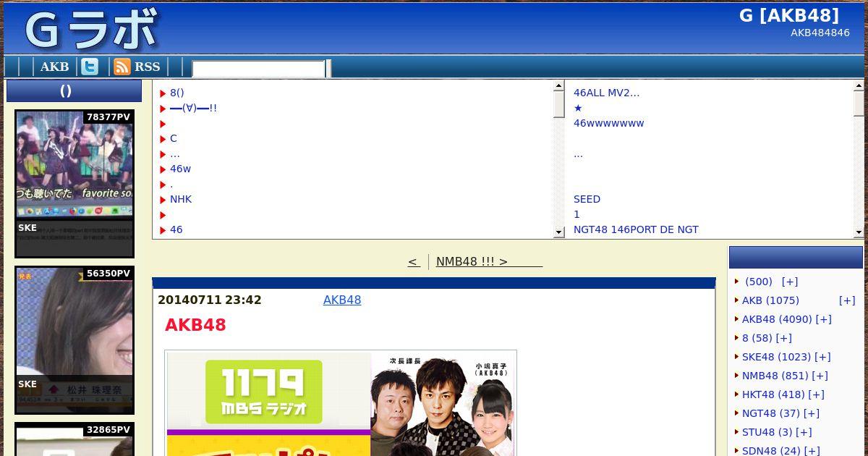Click up arrow of right headline scrollbar

[859, 86]
